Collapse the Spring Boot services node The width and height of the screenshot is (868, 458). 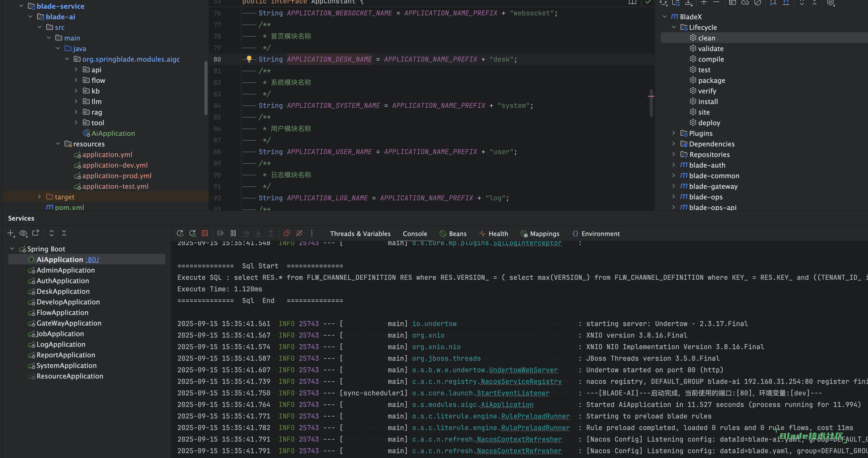[x=12, y=249]
